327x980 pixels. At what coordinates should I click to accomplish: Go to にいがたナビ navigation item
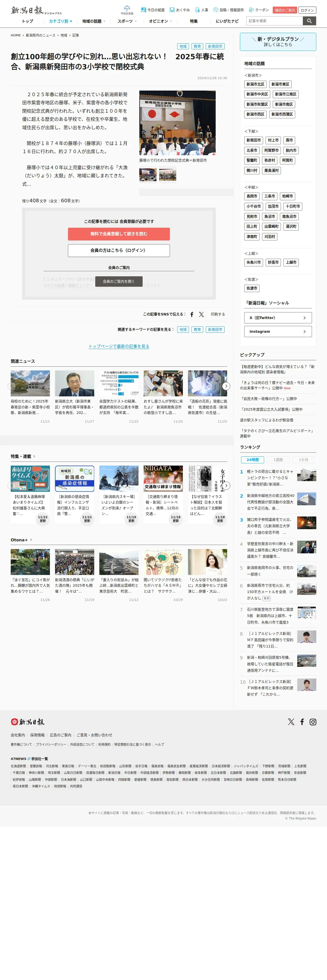point(227,21)
